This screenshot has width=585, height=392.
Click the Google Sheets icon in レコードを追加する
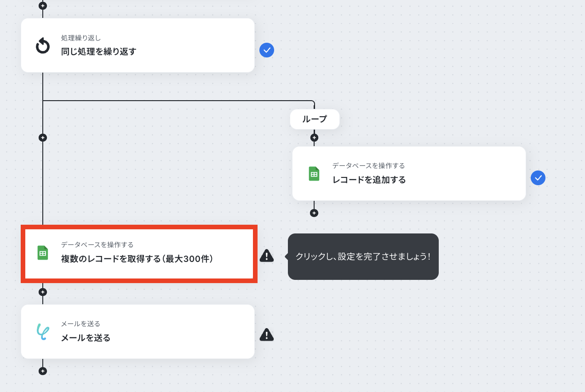tap(314, 174)
